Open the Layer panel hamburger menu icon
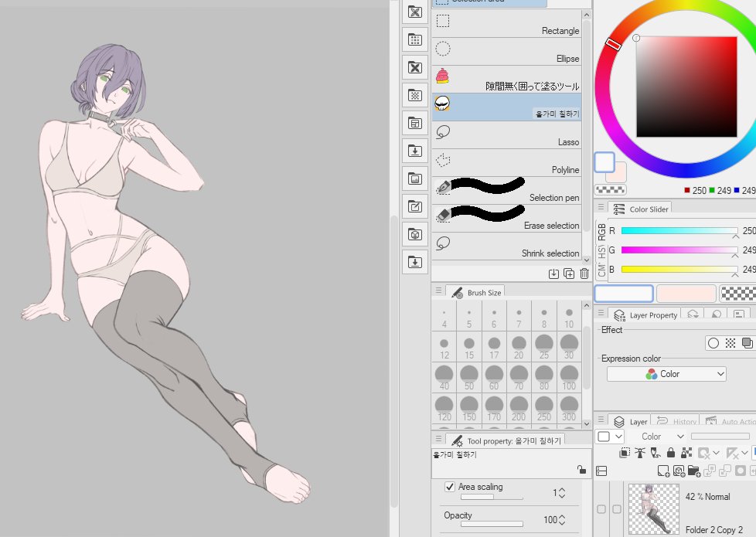756x537 pixels. point(601,419)
